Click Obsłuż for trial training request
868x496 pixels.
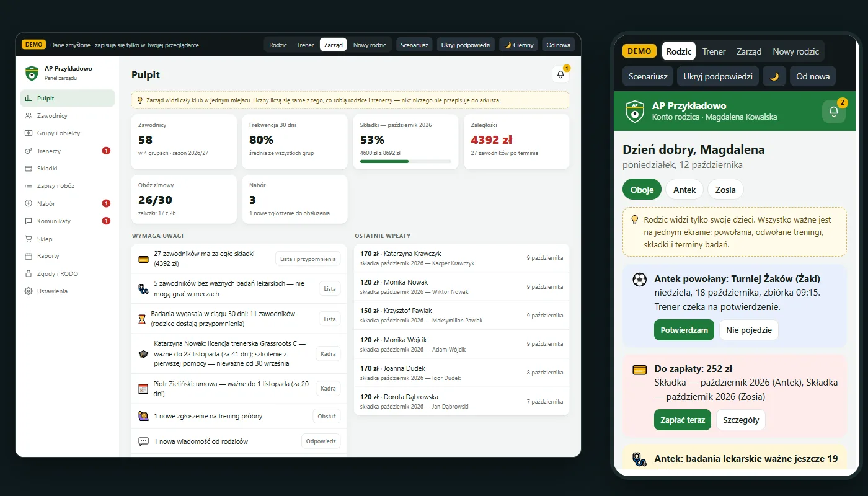pos(326,416)
